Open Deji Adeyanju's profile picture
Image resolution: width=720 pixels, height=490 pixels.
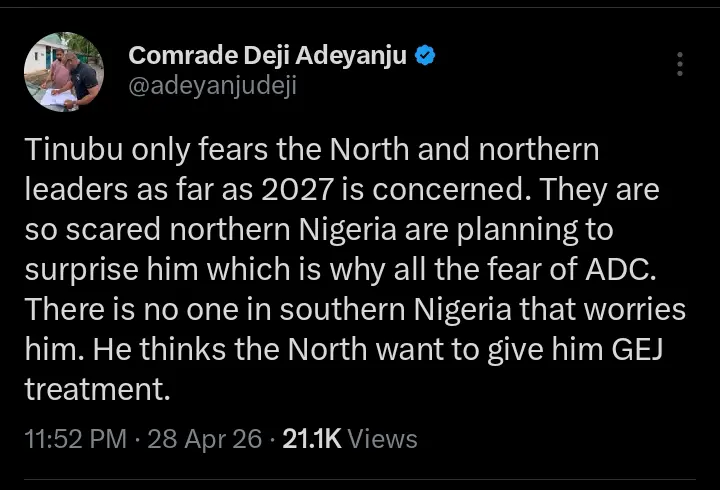[63, 72]
